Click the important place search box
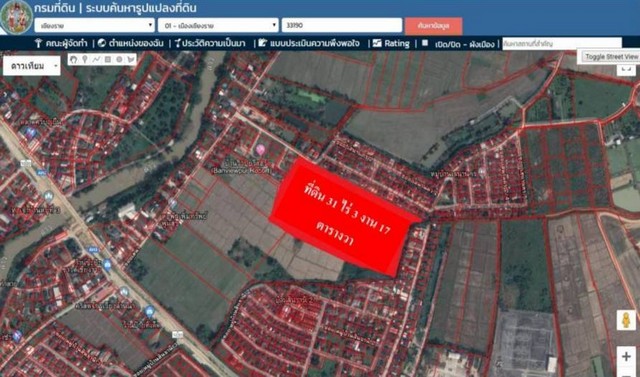Image resolution: width=640 pixels, height=377 pixels. coord(562,43)
